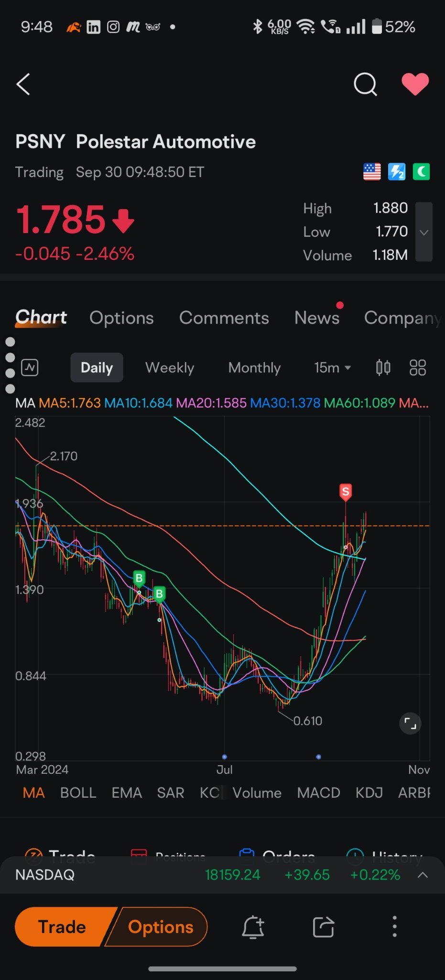Select the BOLL indicator

coord(78,793)
